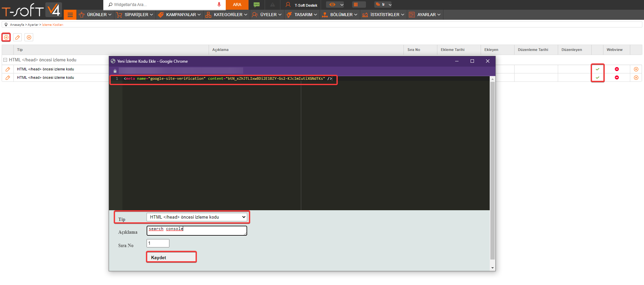Edit second head tracking code row pencil
The image size is (644, 285).
point(8,77)
